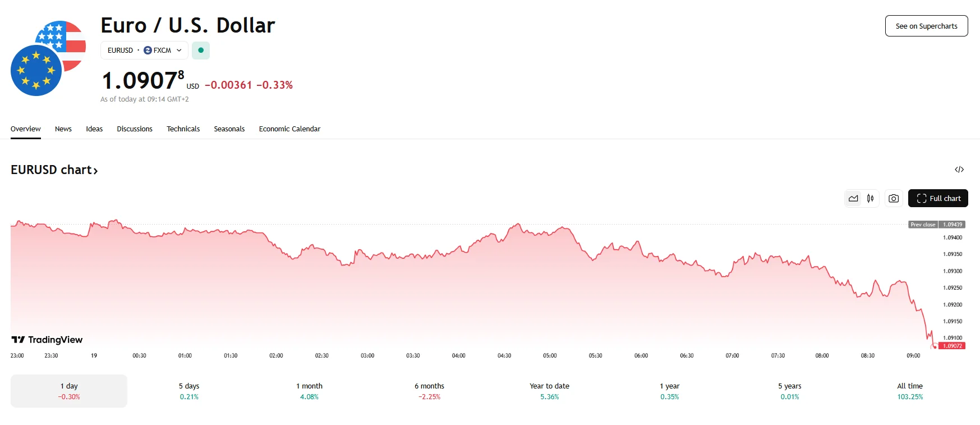Open the EURUSD FXCM symbol dropdown
980x425 pixels.
[x=144, y=51]
